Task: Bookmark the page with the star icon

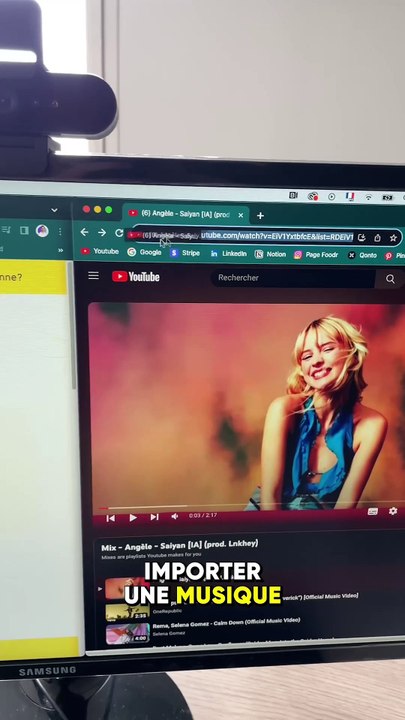Action: pyautogui.click(x=393, y=238)
